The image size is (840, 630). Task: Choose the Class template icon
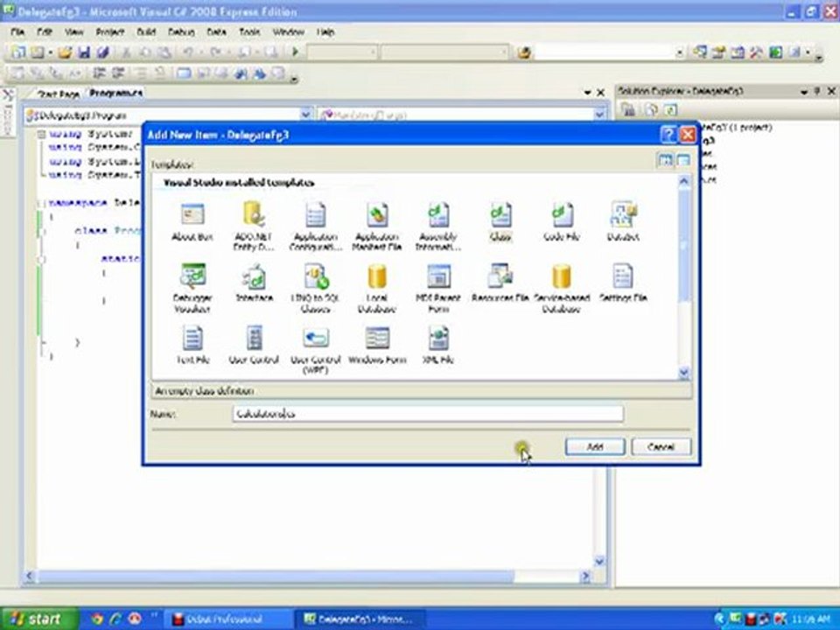tap(500, 215)
